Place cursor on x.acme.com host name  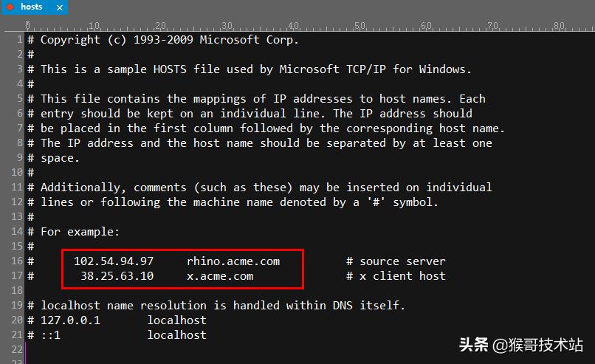pos(220,276)
